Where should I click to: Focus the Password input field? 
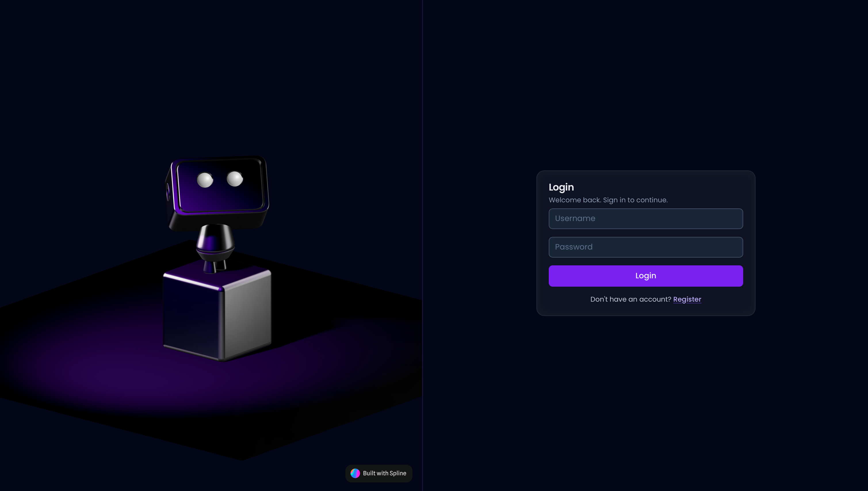click(645, 247)
